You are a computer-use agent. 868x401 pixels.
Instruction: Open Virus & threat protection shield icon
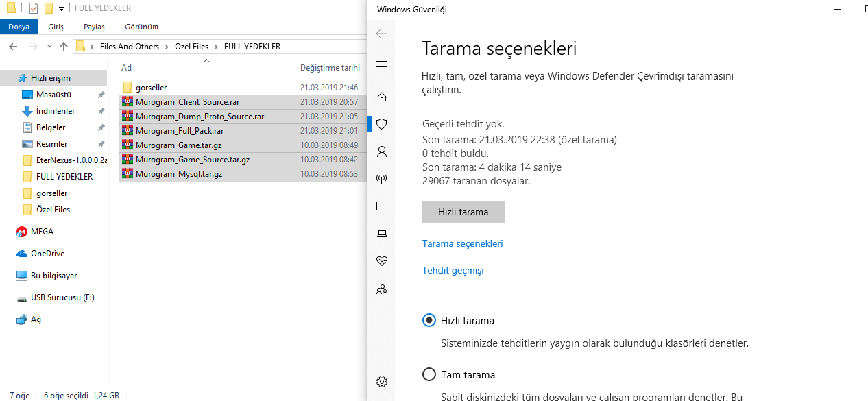coord(382,124)
